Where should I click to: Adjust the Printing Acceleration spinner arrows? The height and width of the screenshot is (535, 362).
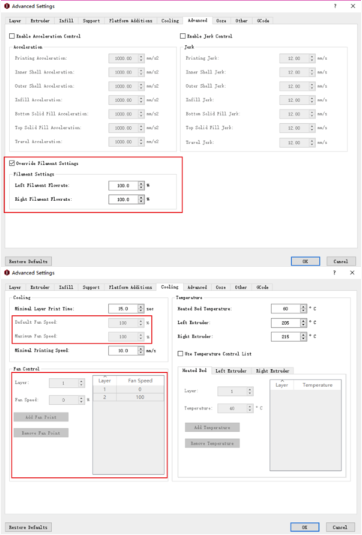point(141,58)
